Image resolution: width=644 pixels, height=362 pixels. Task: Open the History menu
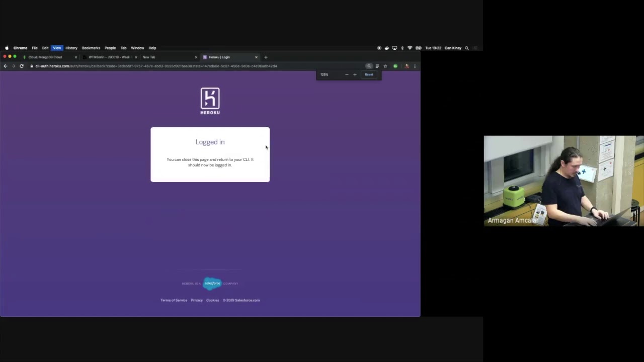tap(71, 48)
